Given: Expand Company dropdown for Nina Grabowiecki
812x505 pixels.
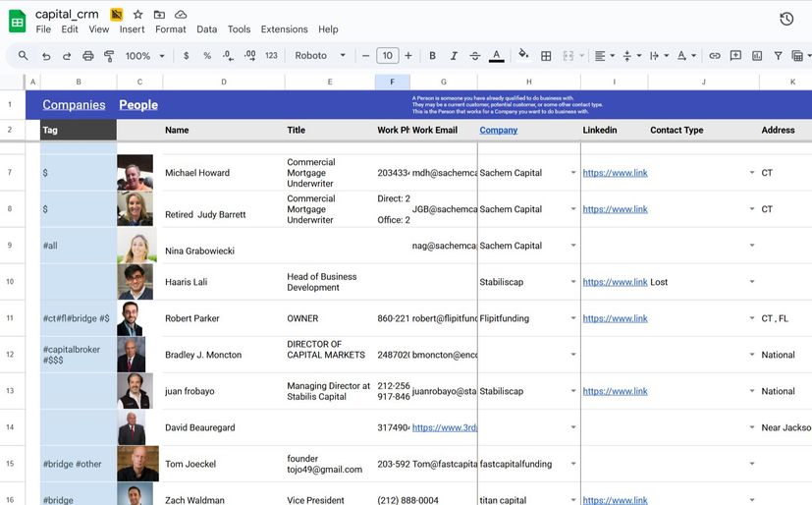Looking at the screenshot, I should [573, 246].
